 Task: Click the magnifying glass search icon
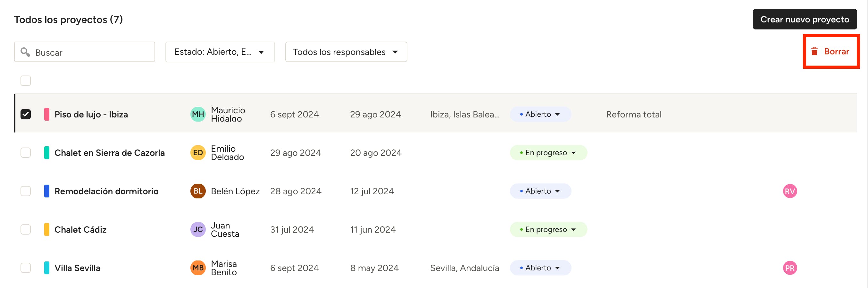click(x=25, y=52)
